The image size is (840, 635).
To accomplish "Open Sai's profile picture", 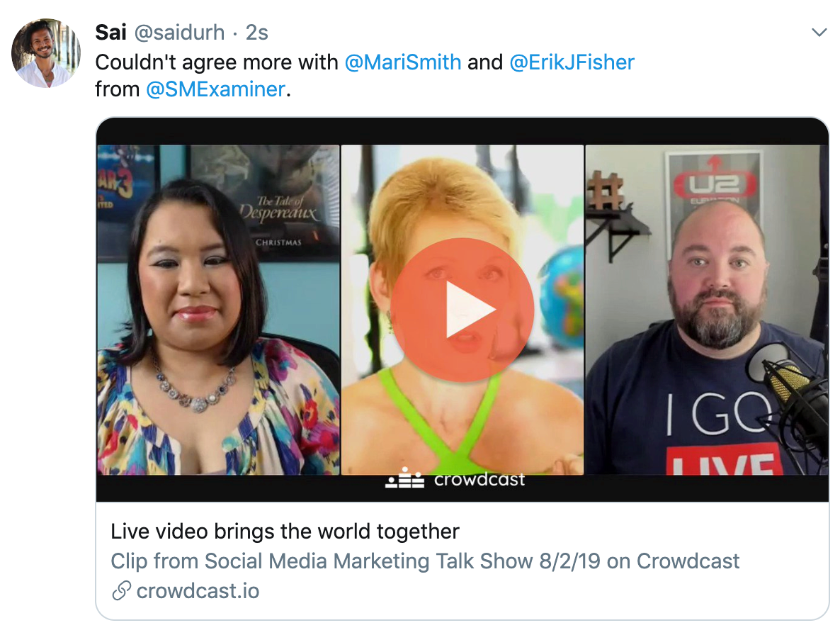I will [46, 53].
